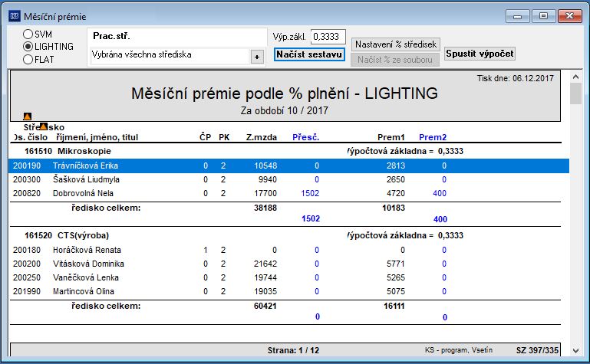
Task: Select row Vitásková Dominika
Action: [x=288, y=264]
